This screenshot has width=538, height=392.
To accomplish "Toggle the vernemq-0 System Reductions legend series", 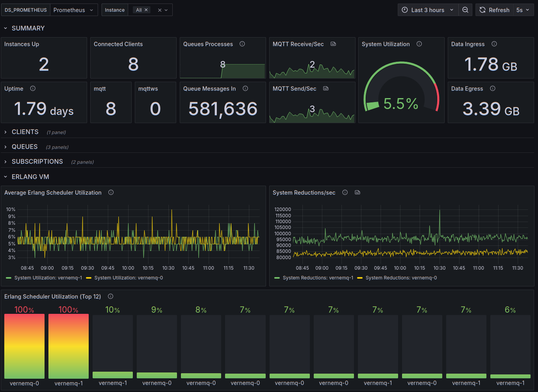I will coord(397,278).
